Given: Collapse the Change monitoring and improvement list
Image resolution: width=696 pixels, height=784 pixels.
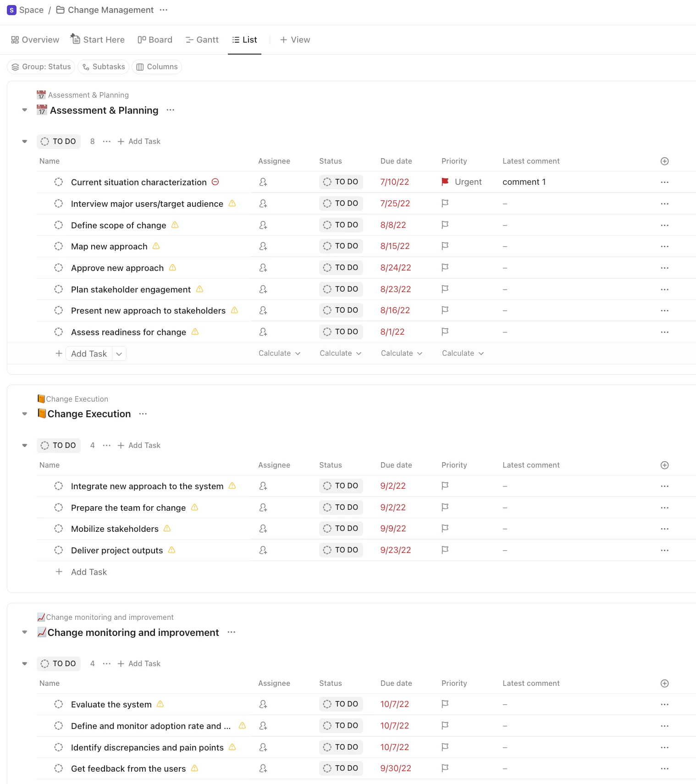Looking at the screenshot, I should tap(25, 632).
